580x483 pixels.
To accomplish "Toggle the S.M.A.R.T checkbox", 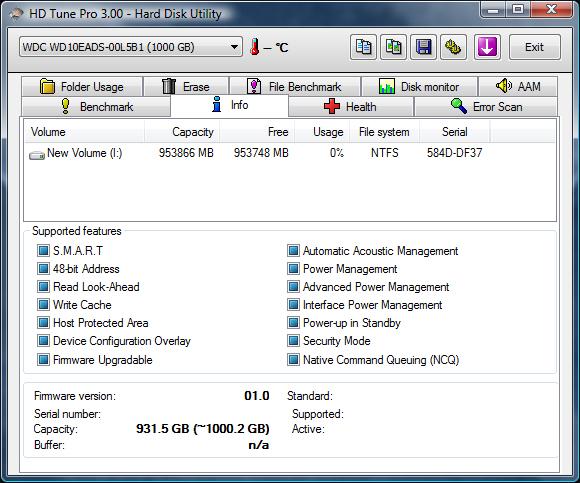I will pos(43,251).
